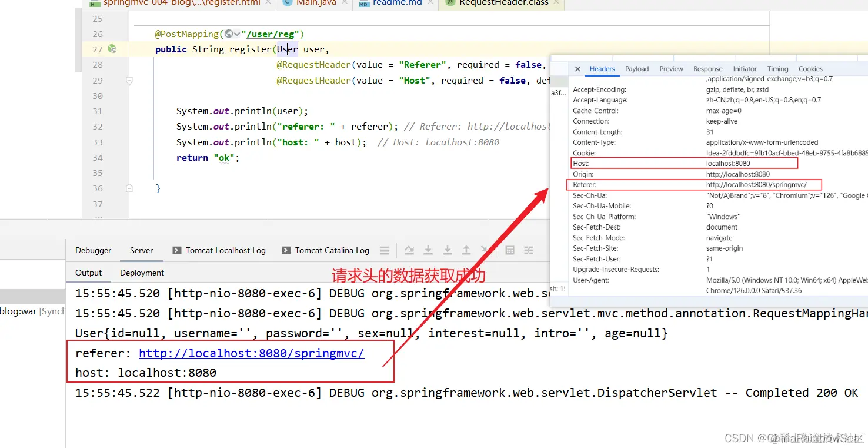Click the 'Accept-Encoding:' header name
The height and width of the screenshot is (448, 868).
(600, 90)
